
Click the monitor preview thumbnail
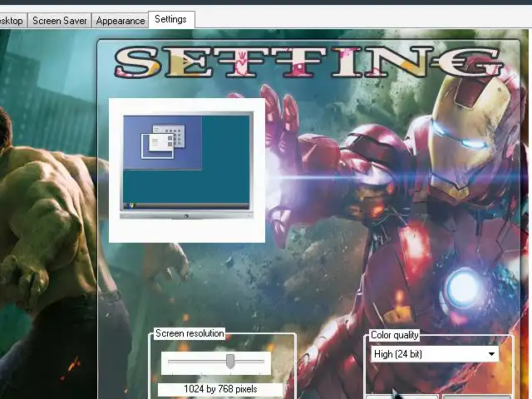(x=186, y=165)
